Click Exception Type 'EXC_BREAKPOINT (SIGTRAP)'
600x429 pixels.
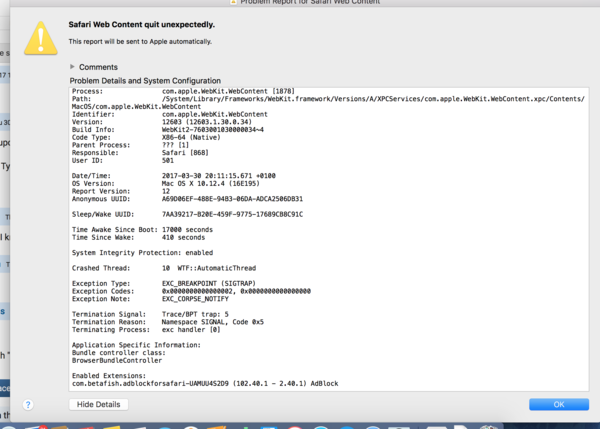tap(209, 283)
